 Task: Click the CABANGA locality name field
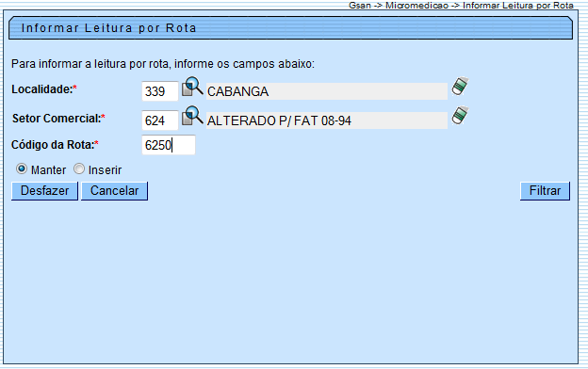[327, 91]
